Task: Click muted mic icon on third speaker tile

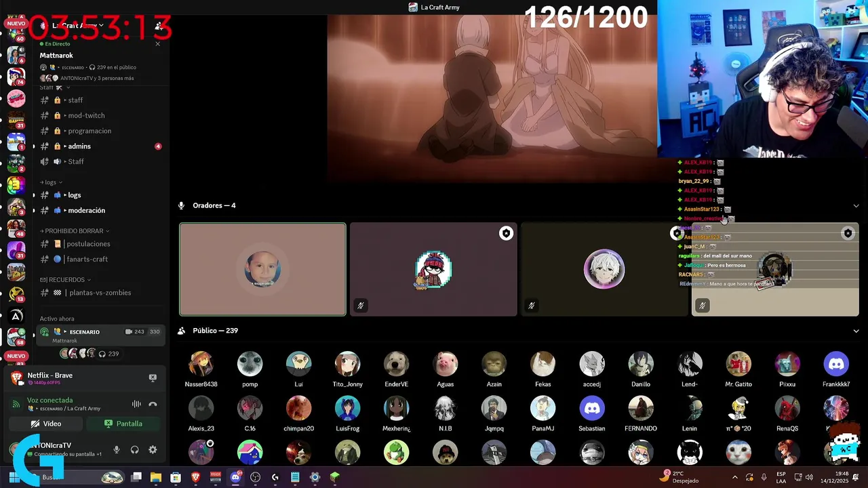Action: (532, 306)
